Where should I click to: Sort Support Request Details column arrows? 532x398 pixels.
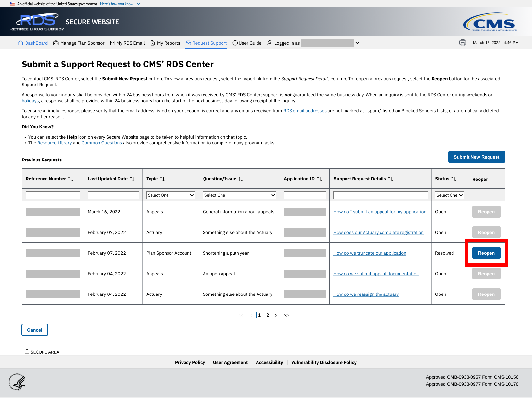(390, 179)
